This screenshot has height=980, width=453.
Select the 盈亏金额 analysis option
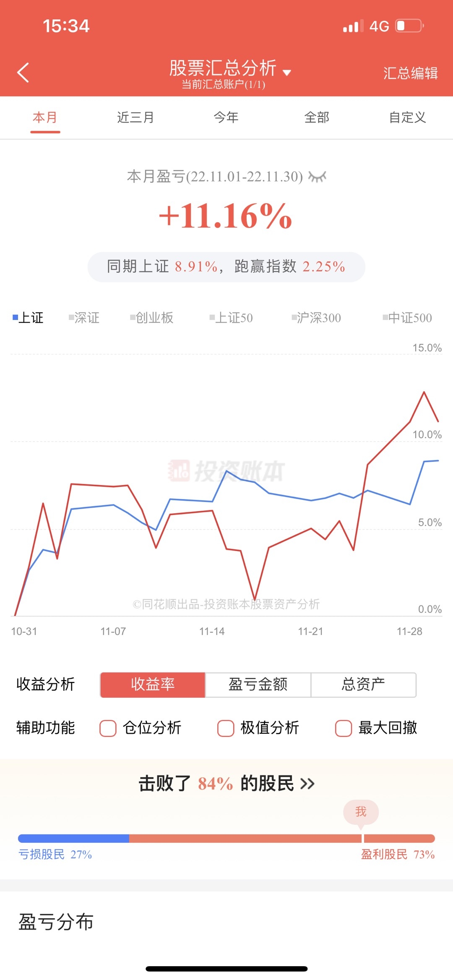coord(258,684)
